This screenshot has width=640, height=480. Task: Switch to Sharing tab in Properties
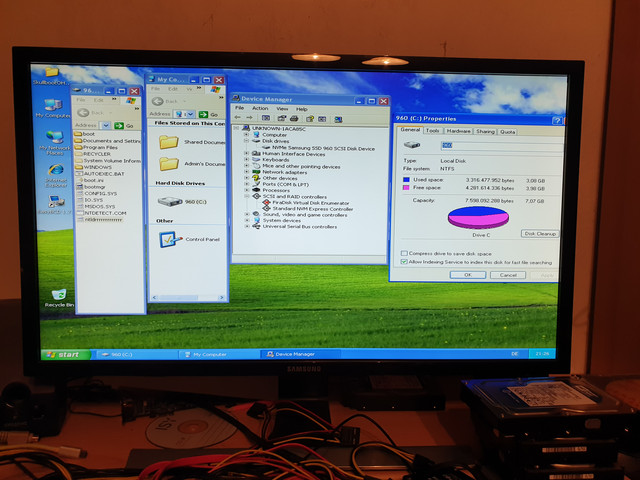[485, 131]
